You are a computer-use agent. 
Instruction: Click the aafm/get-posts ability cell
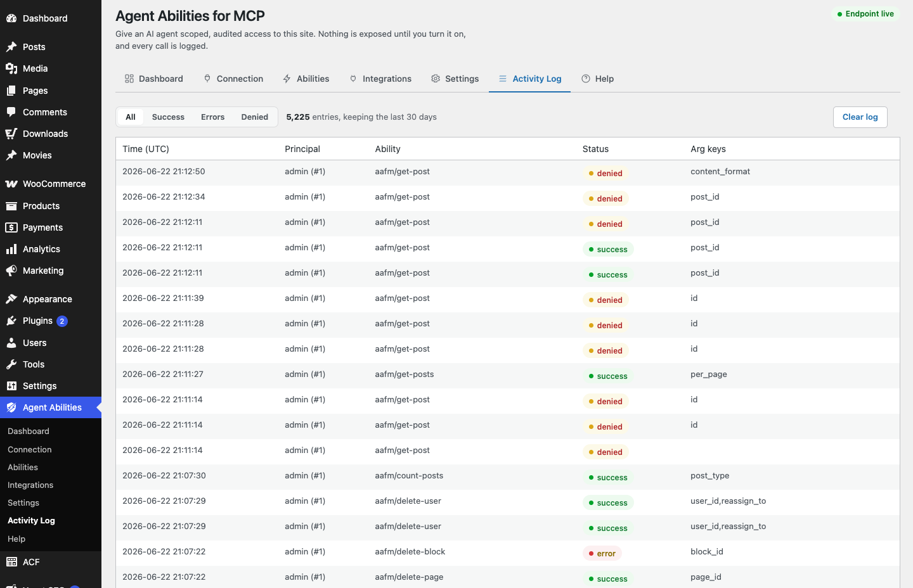click(405, 374)
